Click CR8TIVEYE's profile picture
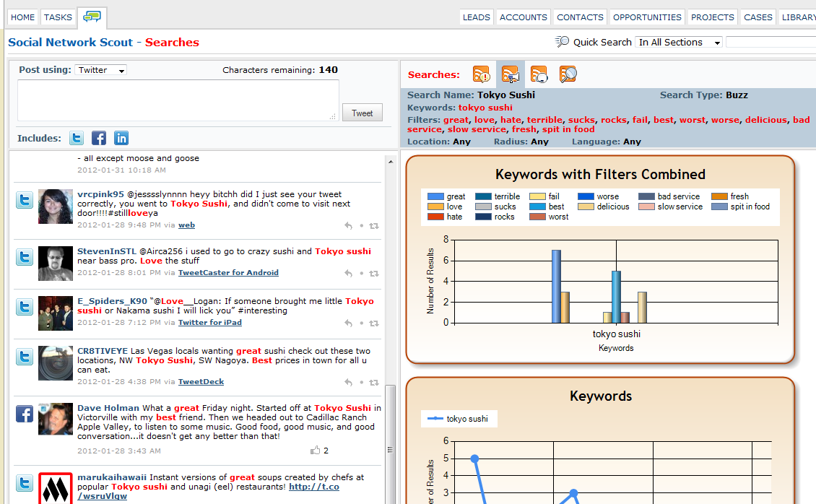The image size is (816, 504). pyautogui.click(x=55, y=363)
